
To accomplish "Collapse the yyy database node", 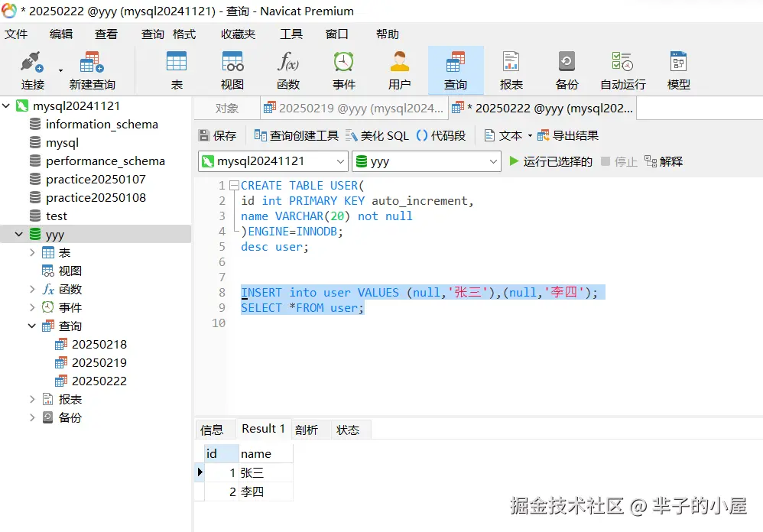I will coord(19,235).
